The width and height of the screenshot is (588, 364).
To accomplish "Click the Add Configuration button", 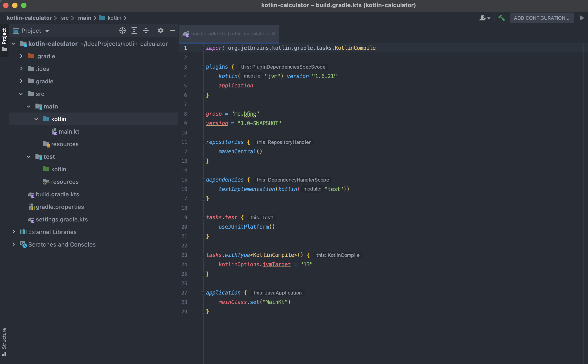I will tap(541, 18).
